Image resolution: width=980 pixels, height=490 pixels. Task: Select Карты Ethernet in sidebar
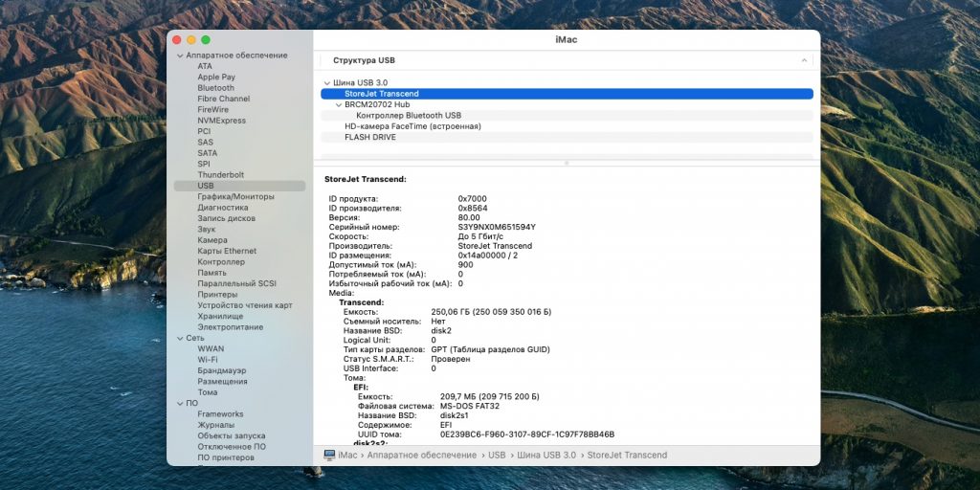[x=227, y=252]
